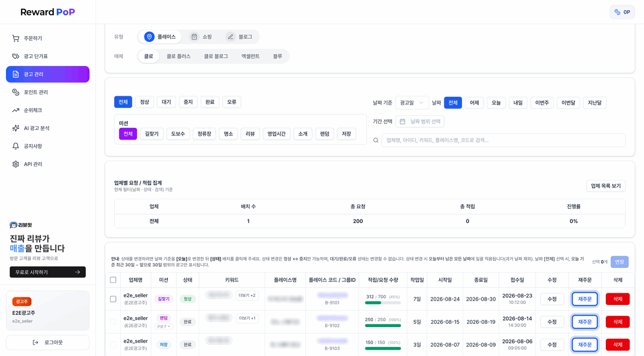
Task: Click the 250 / 250 progress bar
Action: pyautogui.click(x=383, y=325)
